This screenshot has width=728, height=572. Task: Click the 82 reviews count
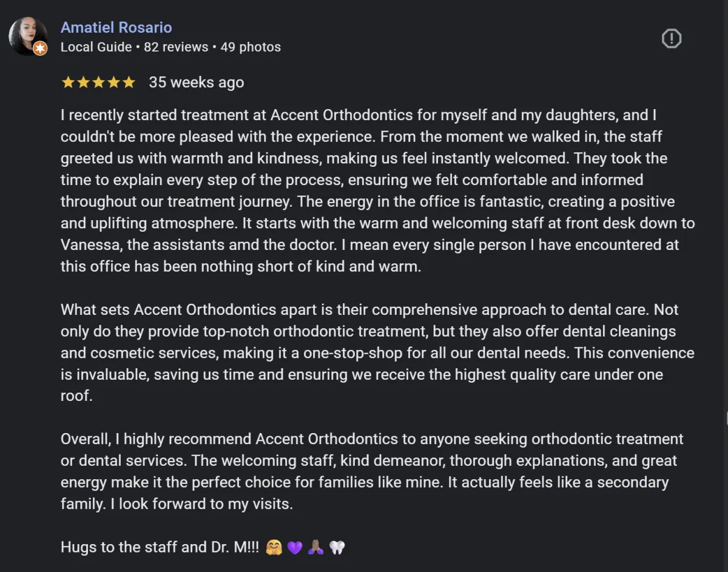[x=176, y=47]
